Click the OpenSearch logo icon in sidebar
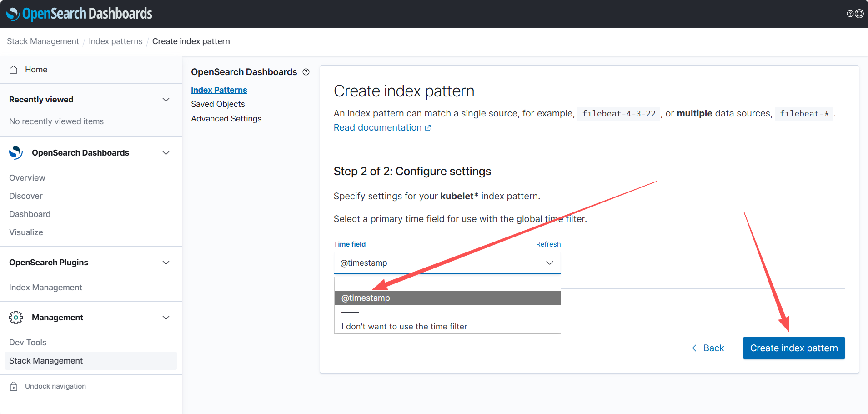Screen dimensions: 868x414 pos(16,153)
